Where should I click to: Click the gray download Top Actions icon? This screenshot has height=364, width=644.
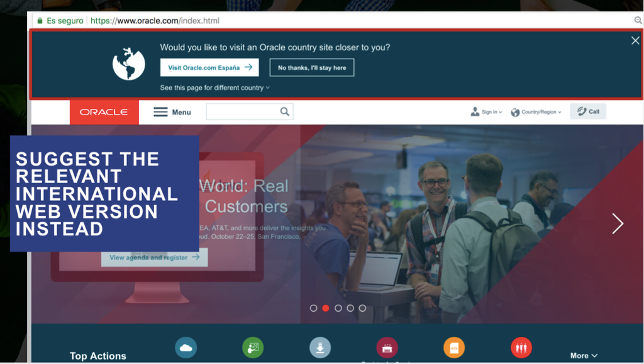click(320, 348)
